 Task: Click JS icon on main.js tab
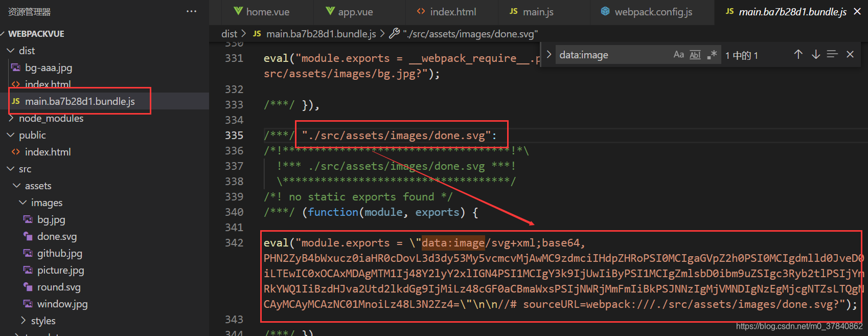point(514,11)
